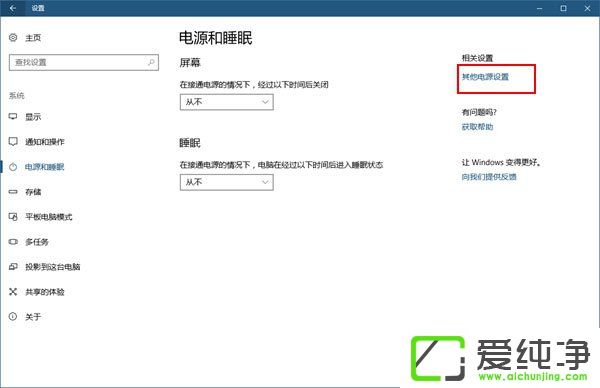Click the 电源和睡眠 power icon
The height and width of the screenshot is (388, 600).
[13, 167]
